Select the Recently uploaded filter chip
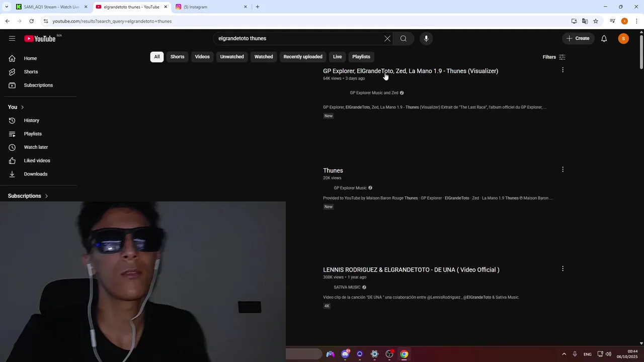644x362 pixels. (x=303, y=57)
